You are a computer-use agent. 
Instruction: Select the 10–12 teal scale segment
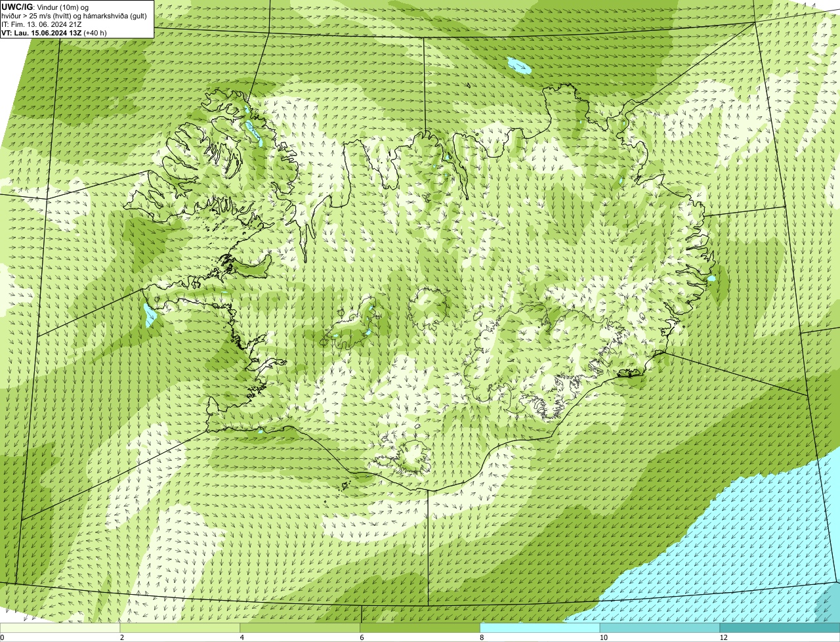point(660,628)
